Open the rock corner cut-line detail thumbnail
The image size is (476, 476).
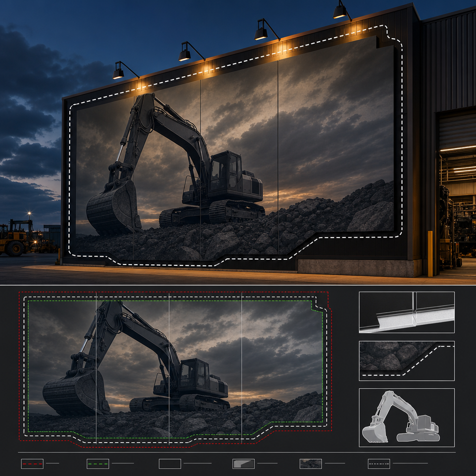point(407,361)
